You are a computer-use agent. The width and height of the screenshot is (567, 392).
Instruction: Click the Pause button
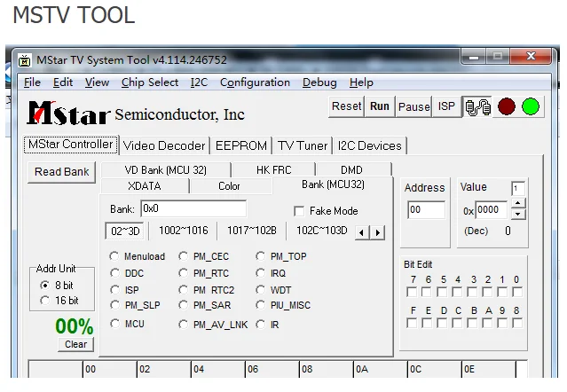coord(414,106)
